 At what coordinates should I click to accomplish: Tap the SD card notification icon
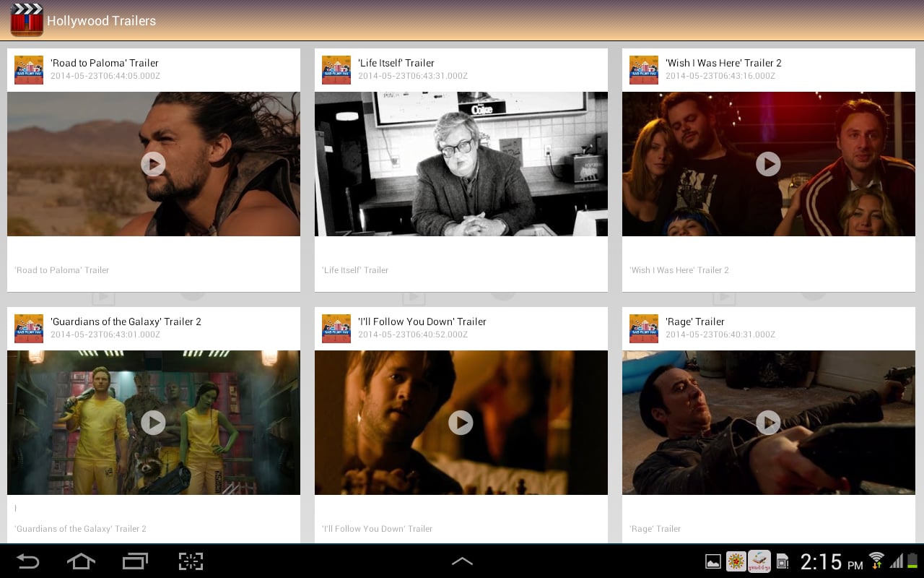click(x=783, y=561)
